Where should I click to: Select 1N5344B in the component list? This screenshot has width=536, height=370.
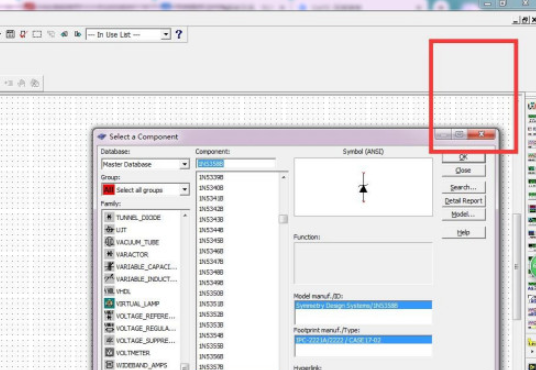211,230
